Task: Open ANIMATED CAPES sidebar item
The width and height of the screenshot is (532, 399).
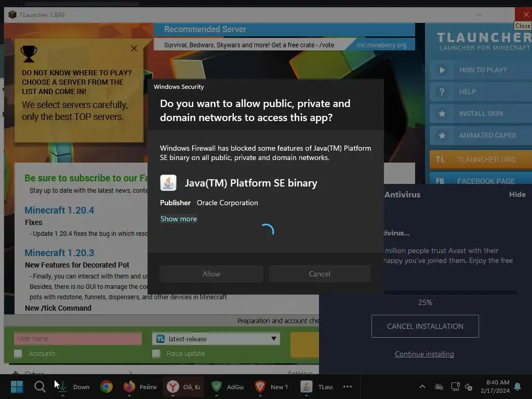Action: tap(481, 136)
